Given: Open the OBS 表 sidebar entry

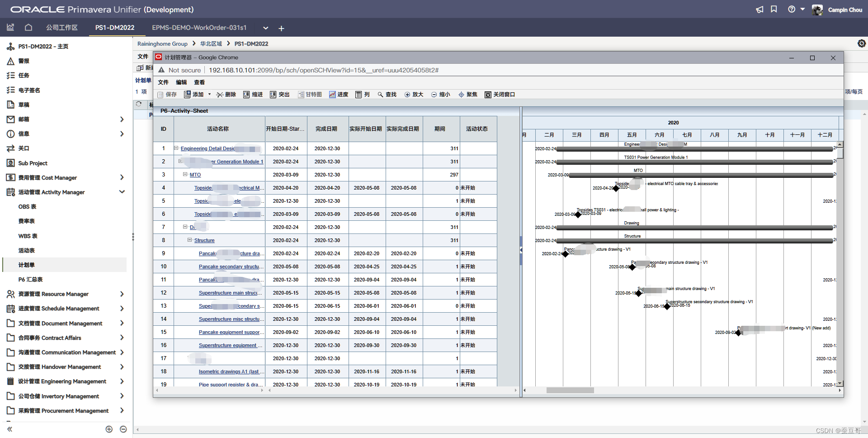Looking at the screenshot, I should [x=27, y=206].
